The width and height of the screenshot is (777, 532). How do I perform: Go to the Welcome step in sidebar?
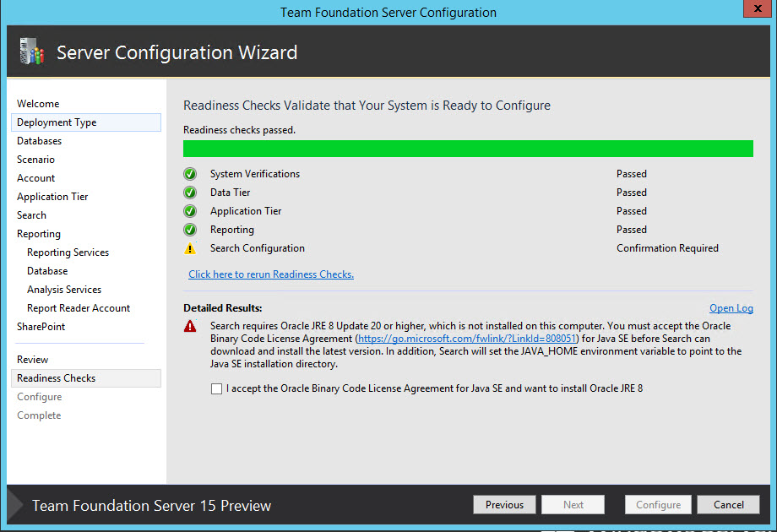(38, 104)
